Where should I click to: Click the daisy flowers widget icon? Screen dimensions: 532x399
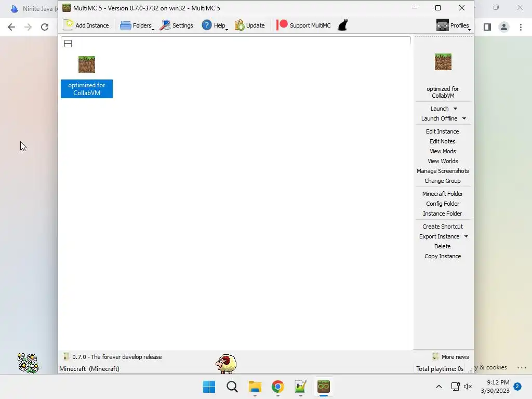(x=28, y=363)
